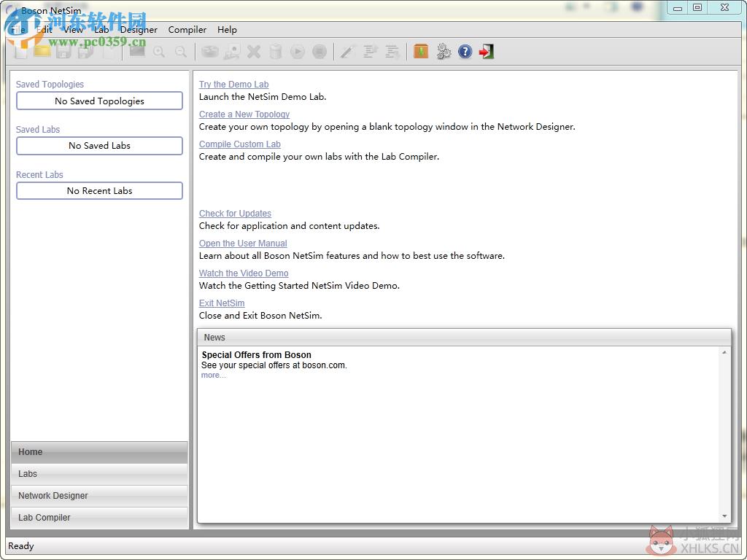
Task: Click the first text-alignment toolbar icon
Action: pos(370,52)
